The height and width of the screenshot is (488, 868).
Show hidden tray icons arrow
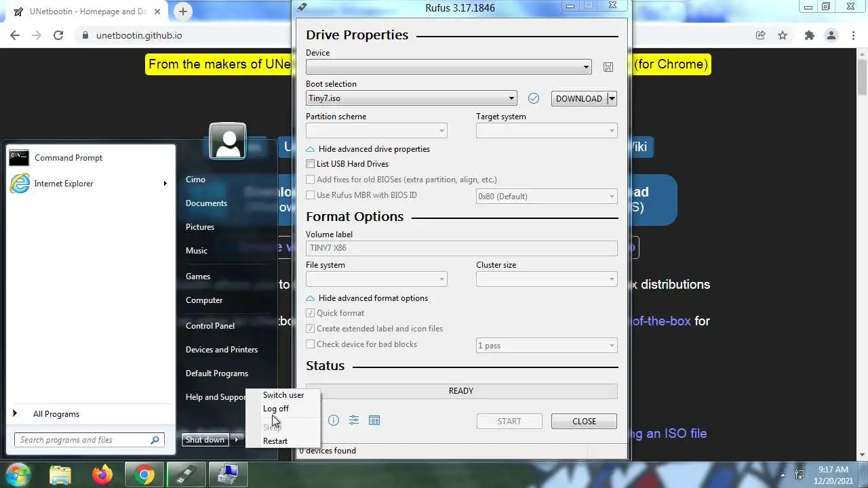tap(783, 474)
